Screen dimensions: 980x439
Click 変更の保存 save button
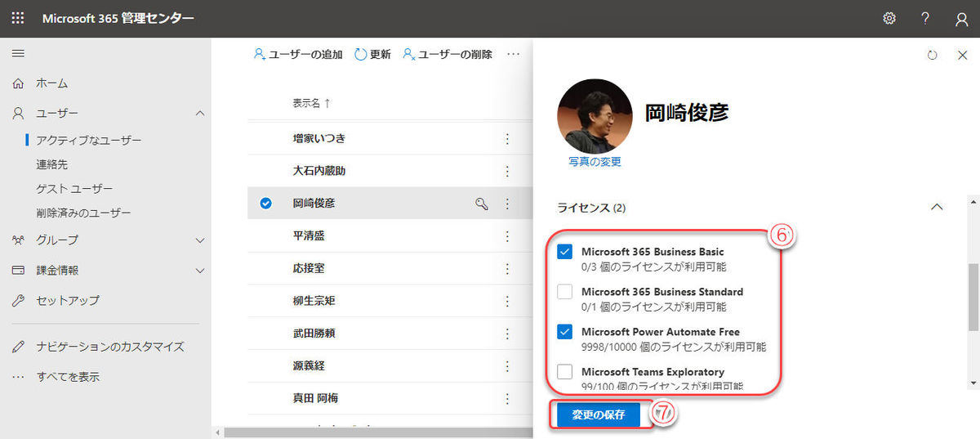(599, 415)
